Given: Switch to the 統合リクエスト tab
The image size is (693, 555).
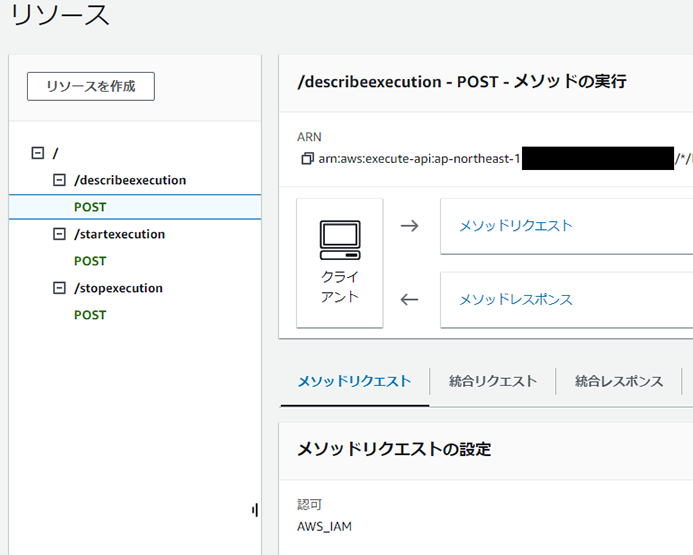Looking at the screenshot, I should click(x=493, y=381).
